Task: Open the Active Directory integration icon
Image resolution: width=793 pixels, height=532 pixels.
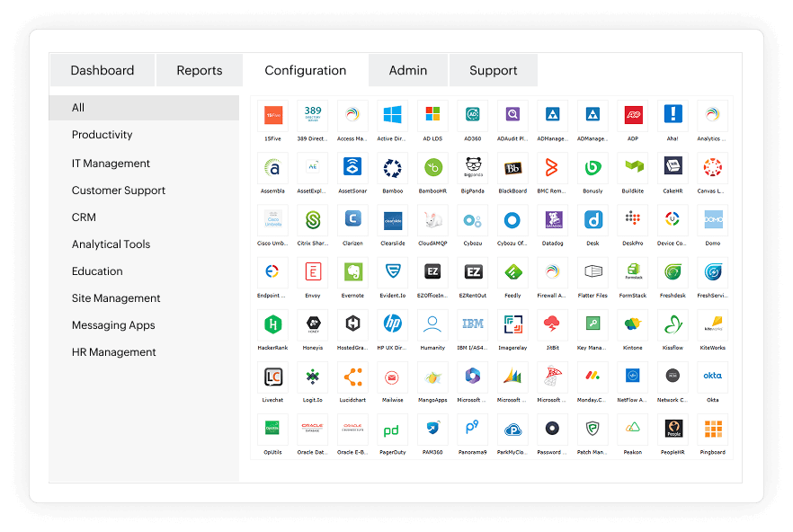Action: pos(392,115)
